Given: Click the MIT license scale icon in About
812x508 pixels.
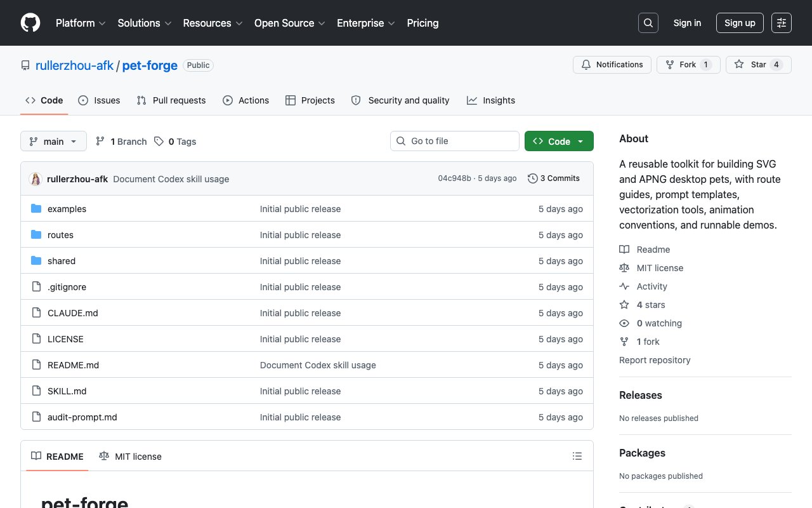Looking at the screenshot, I should [624, 268].
